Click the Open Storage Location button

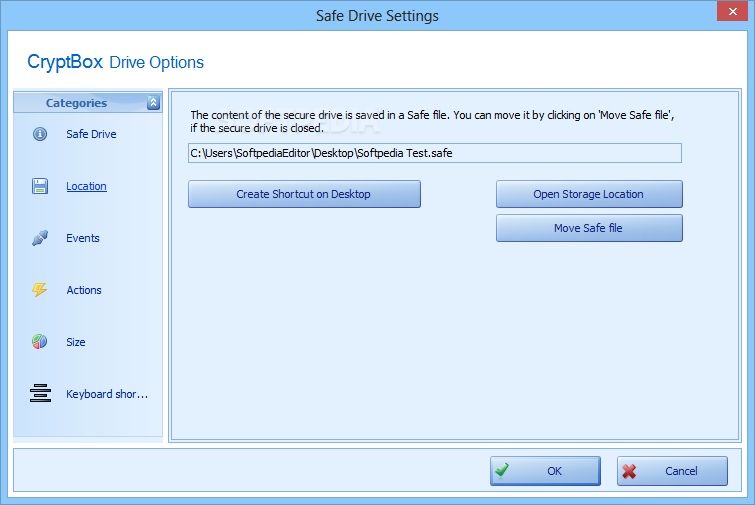pos(589,194)
